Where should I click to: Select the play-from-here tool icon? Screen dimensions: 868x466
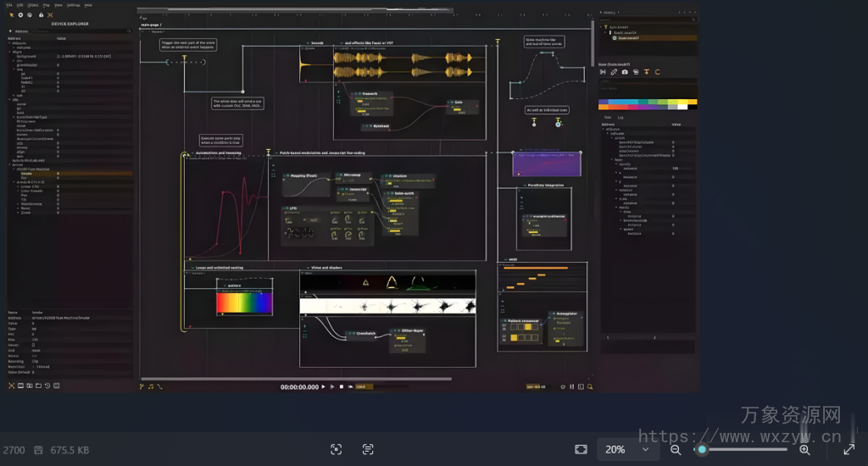[x=30, y=15]
